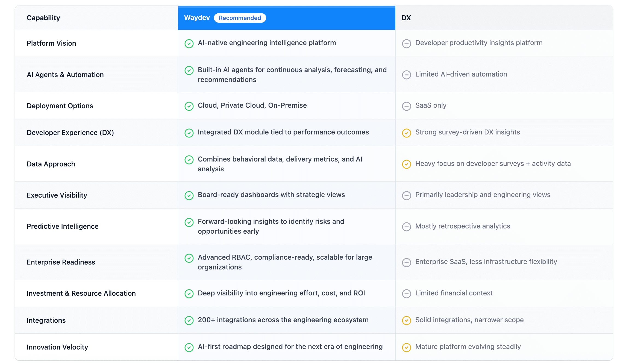Viewport: 626px width, 364px height.
Task: Click the Capability column header
Action: coord(43,18)
